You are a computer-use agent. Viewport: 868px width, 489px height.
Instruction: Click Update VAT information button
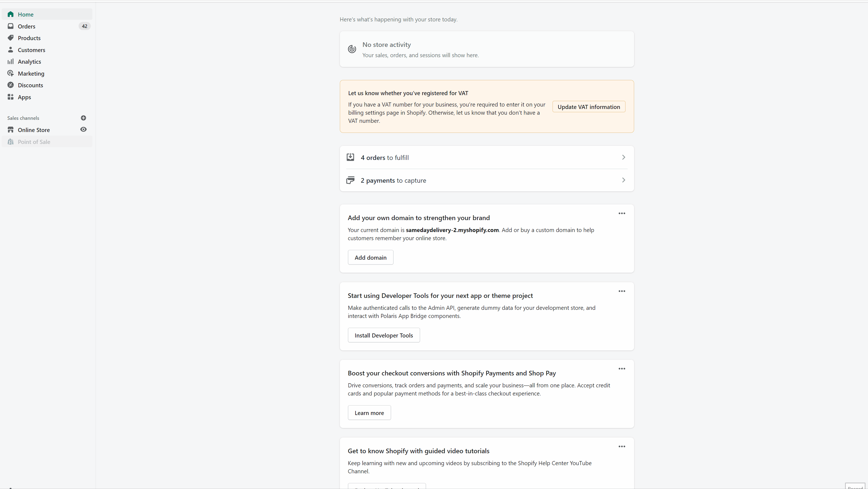[588, 107]
